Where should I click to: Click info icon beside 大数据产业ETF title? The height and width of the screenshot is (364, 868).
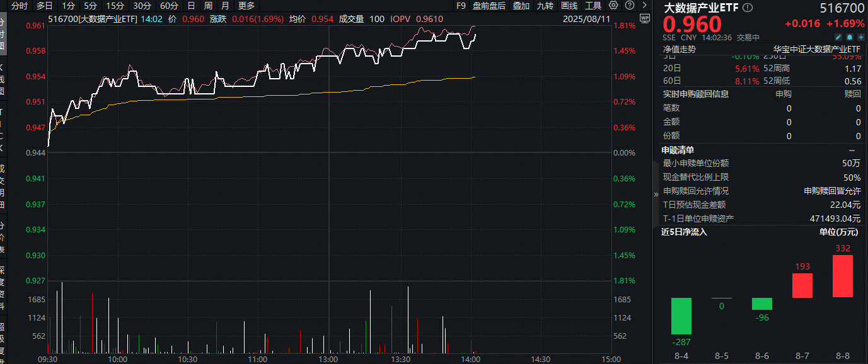[748, 8]
